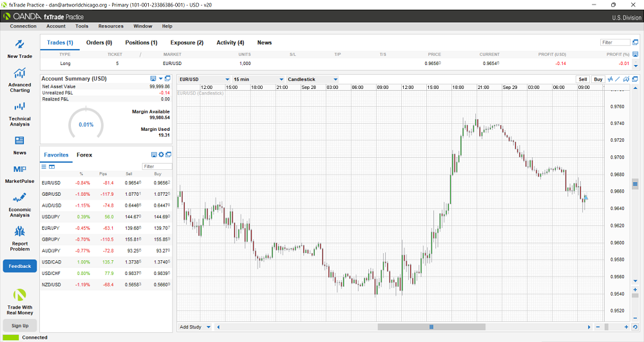Pop out the Account Summary panel
This screenshot has height=342, width=644.
[x=167, y=79]
